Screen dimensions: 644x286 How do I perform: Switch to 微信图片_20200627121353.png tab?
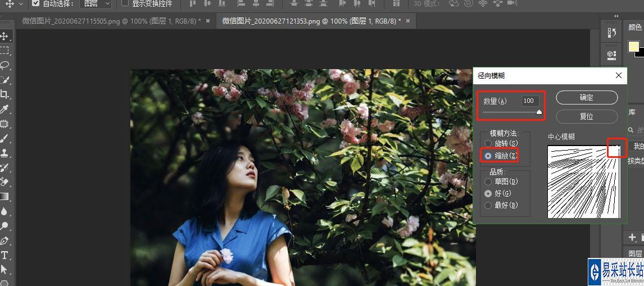[312, 21]
